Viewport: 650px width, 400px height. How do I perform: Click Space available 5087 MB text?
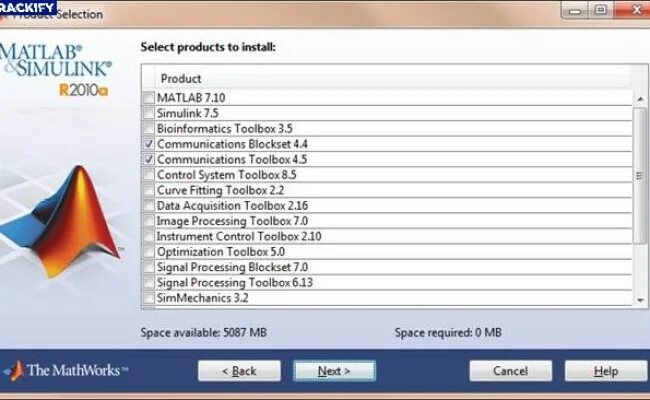point(204,332)
